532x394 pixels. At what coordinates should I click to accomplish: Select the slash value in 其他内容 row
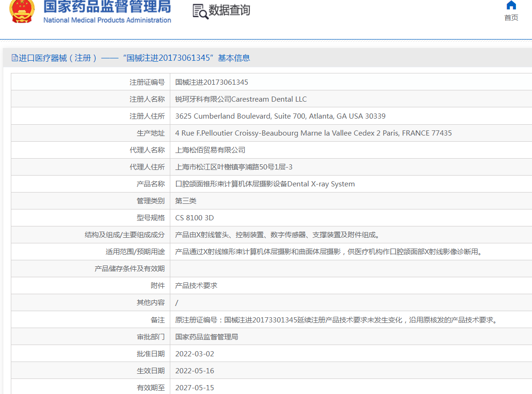coord(177,303)
